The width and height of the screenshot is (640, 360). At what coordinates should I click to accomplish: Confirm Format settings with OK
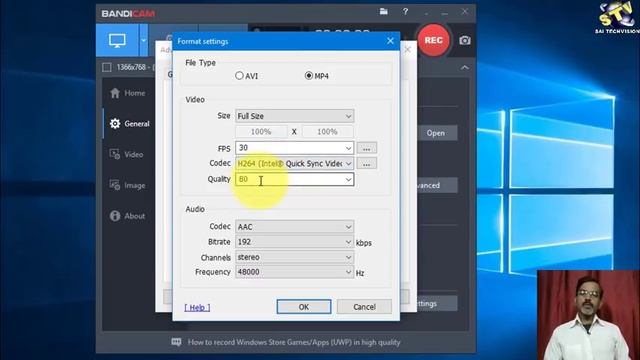pyautogui.click(x=304, y=307)
